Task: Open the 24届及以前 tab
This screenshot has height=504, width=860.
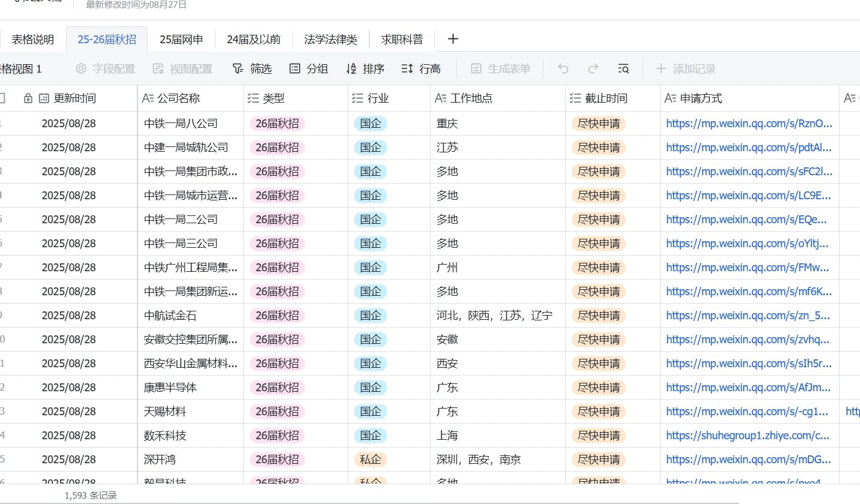Action: [x=254, y=40]
